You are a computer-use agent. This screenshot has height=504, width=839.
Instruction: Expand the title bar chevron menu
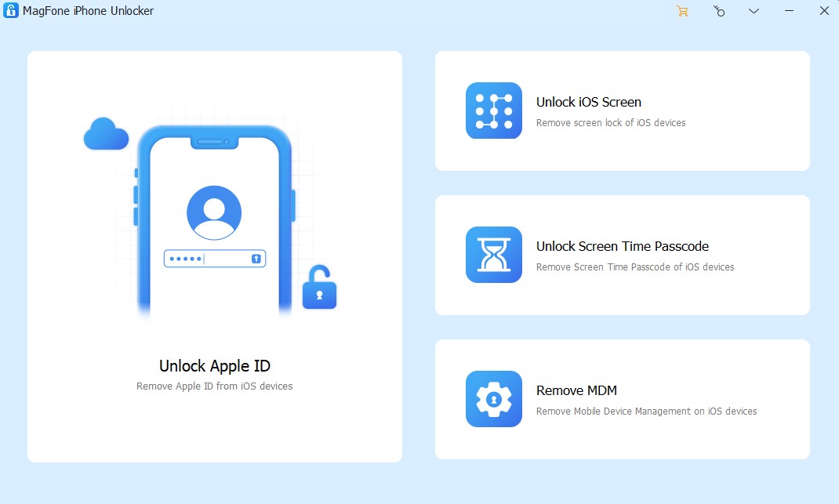click(x=754, y=11)
